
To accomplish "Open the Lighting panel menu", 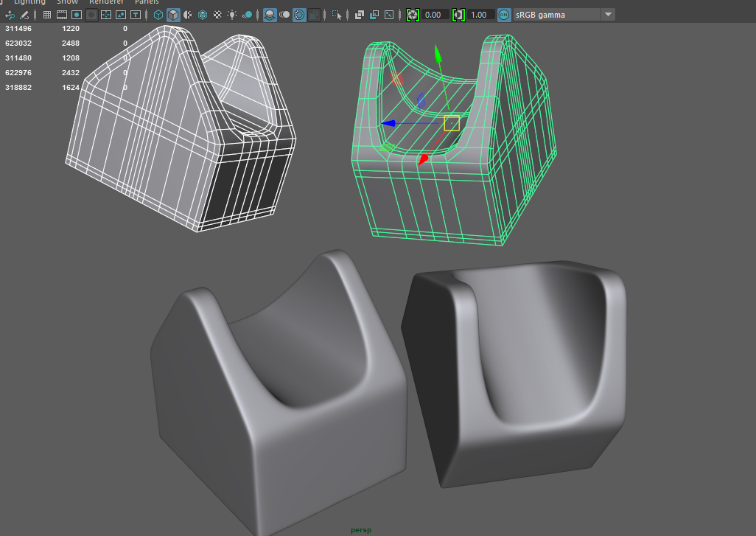I will (x=29, y=2).
